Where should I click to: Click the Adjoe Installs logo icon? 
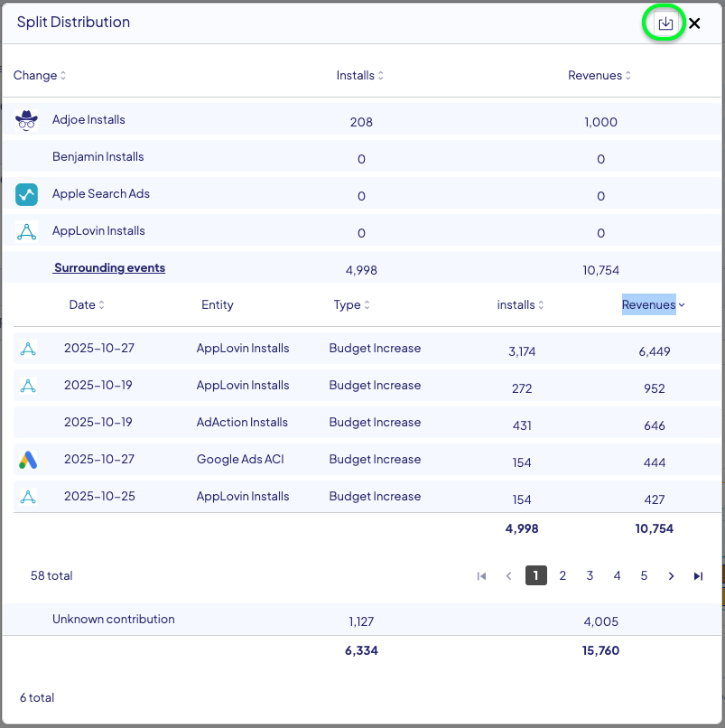27,120
